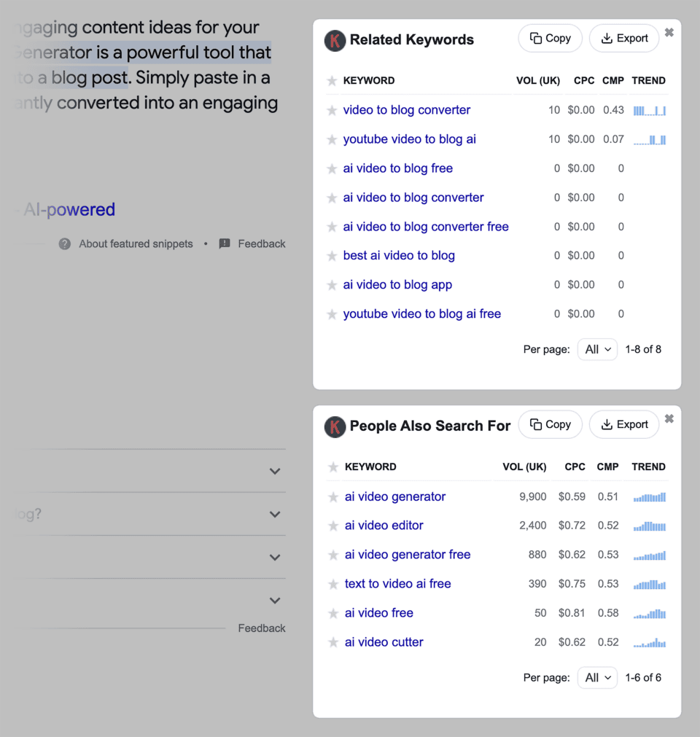Image resolution: width=700 pixels, height=737 pixels.
Task: Open the 'youtube video to blog ai' keyword link
Action: tap(409, 139)
